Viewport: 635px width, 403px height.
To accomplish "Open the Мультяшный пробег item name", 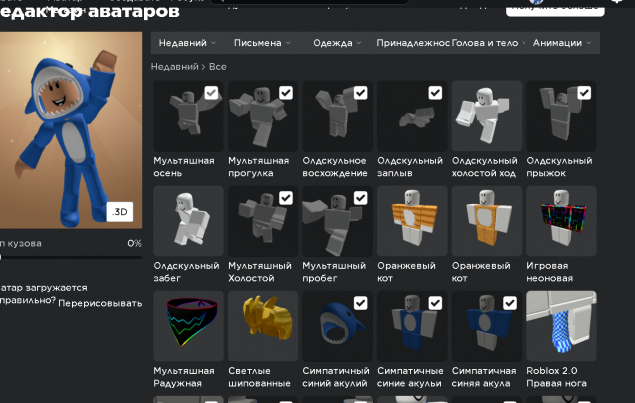I will pos(334,272).
